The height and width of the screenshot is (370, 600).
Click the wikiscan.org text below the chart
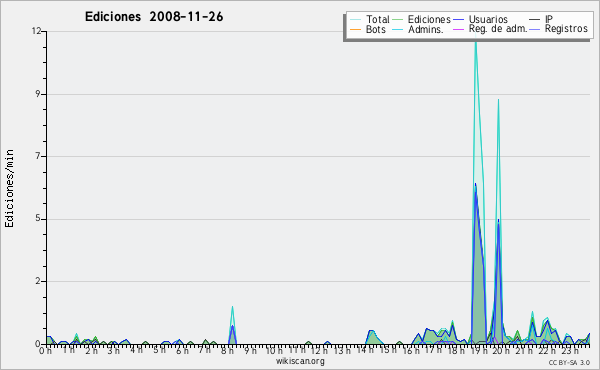[300, 361]
